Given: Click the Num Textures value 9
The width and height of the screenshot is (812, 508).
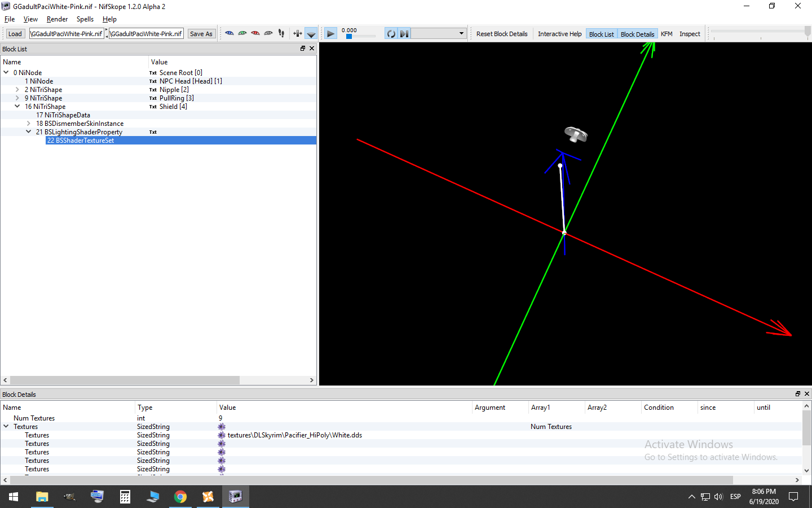Looking at the screenshot, I should pos(220,418).
